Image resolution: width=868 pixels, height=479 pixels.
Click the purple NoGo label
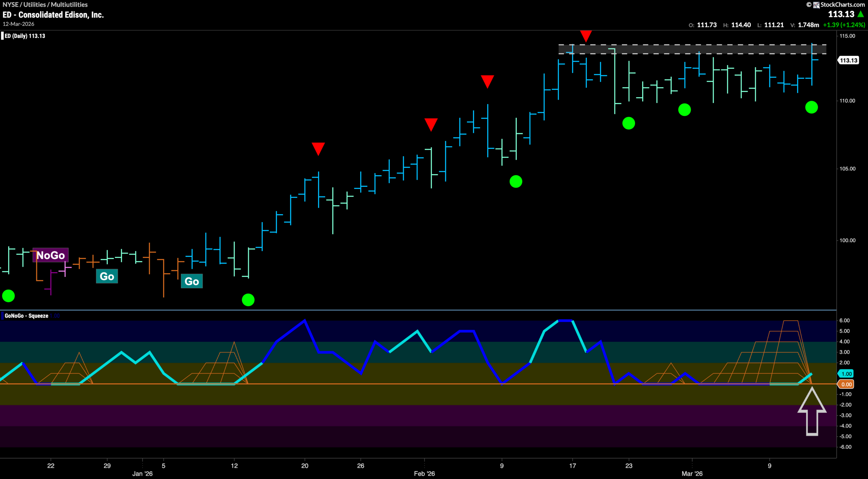pyautogui.click(x=51, y=255)
